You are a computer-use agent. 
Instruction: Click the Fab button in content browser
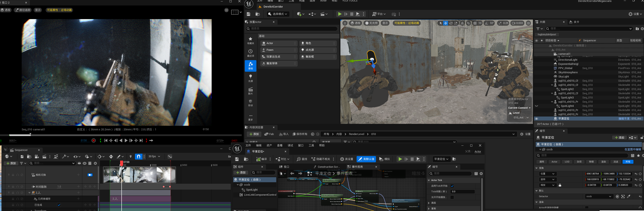pos(269,134)
